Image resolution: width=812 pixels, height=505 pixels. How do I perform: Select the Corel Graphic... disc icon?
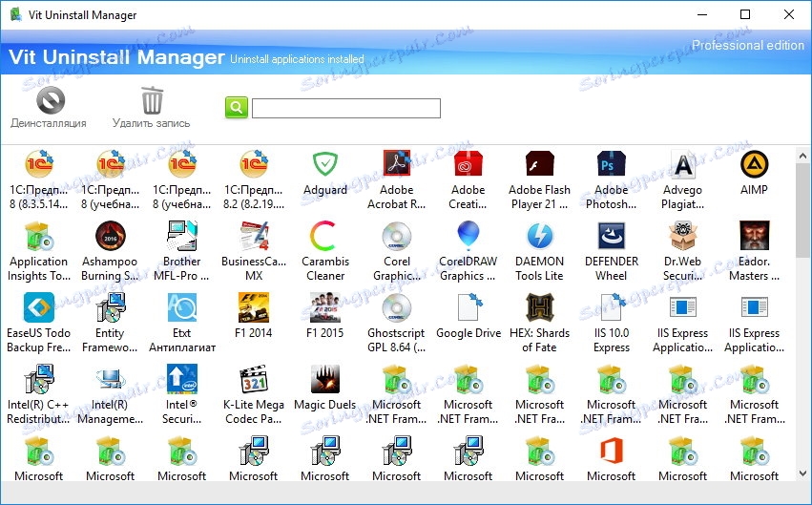(397, 236)
